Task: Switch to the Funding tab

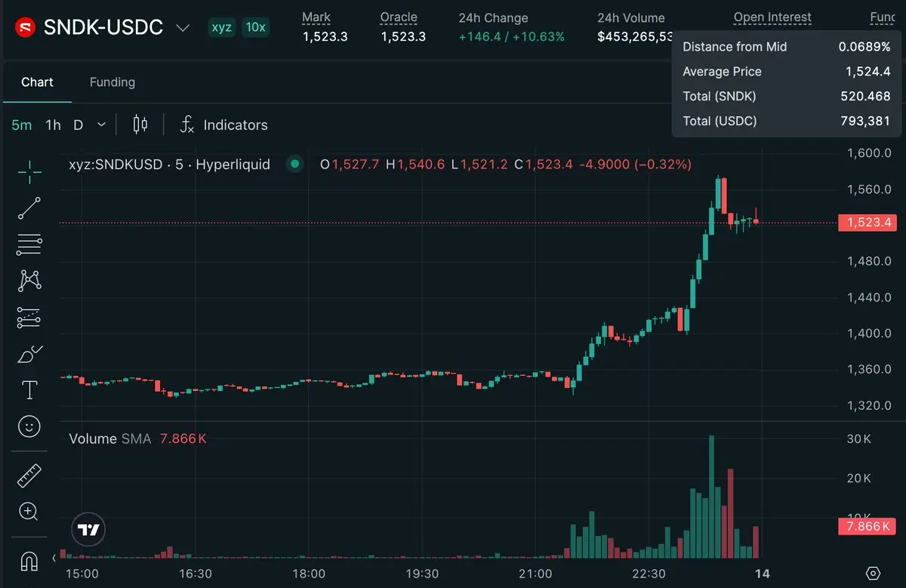Action: tap(112, 82)
